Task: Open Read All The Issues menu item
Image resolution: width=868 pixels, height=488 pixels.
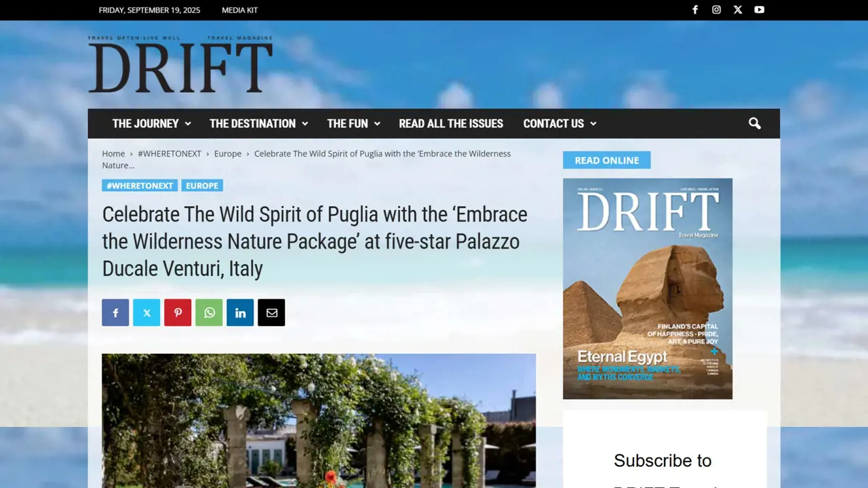Action: tap(451, 123)
